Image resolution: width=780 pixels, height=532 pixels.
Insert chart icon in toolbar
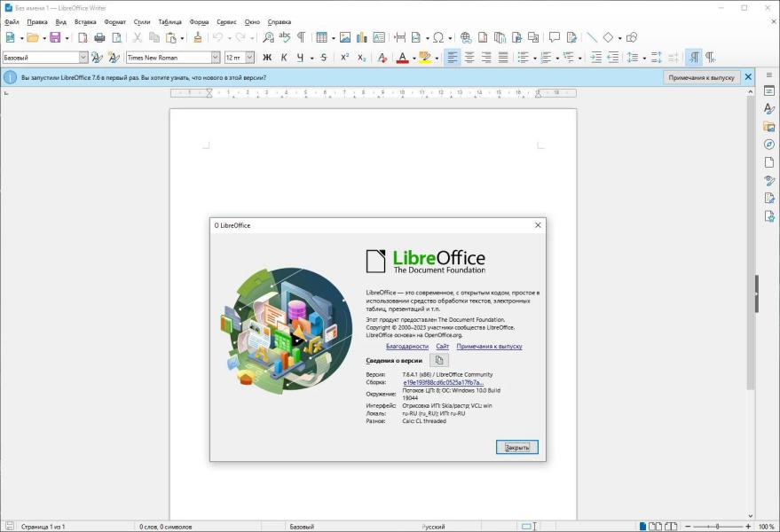(362, 37)
